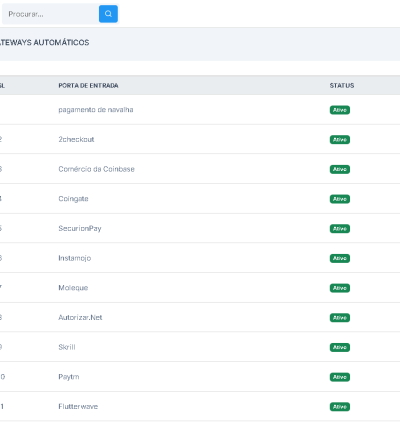Select the Coingate gateway name
Viewport: 400px width, 424px height.
tap(73, 199)
